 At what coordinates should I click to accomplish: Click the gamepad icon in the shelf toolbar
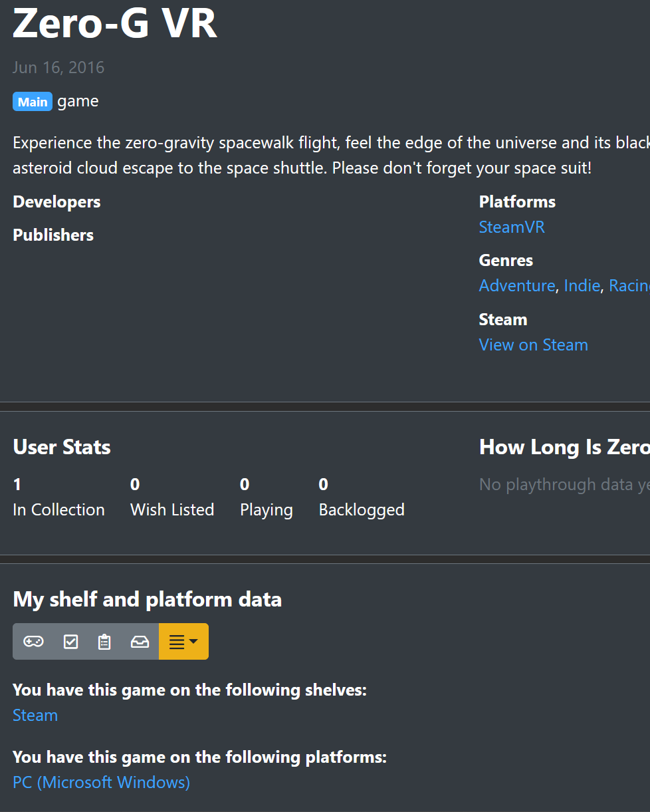(x=33, y=642)
